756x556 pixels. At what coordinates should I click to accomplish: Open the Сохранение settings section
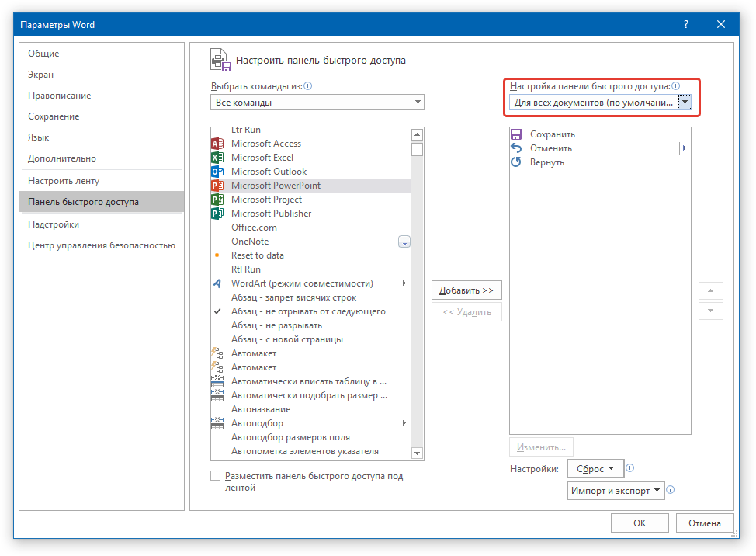pos(102,116)
